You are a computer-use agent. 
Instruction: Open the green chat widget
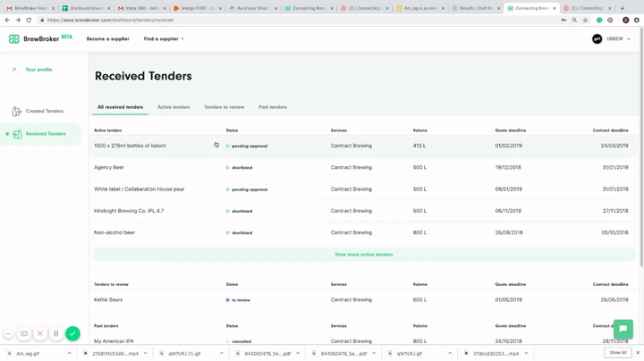(x=623, y=329)
